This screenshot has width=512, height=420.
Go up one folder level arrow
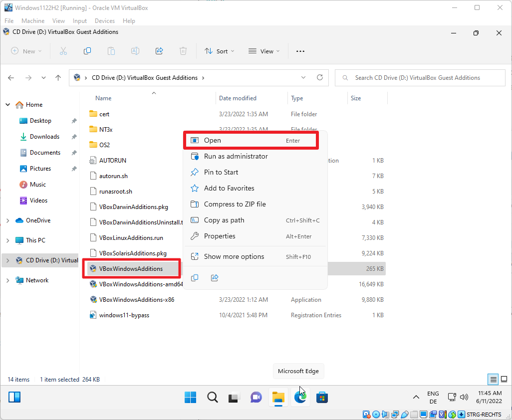[58, 78]
